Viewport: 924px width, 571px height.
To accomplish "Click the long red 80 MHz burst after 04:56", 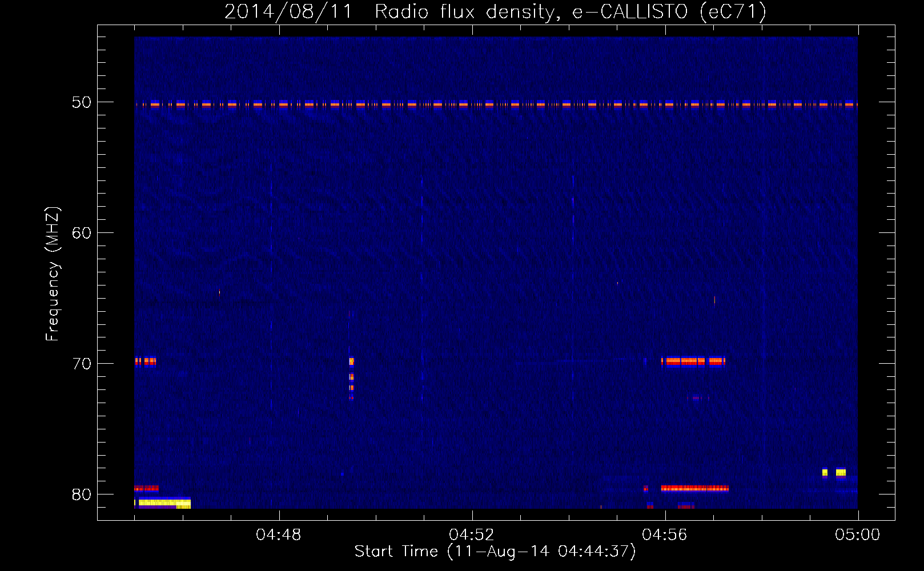I will (x=695, y=488).
